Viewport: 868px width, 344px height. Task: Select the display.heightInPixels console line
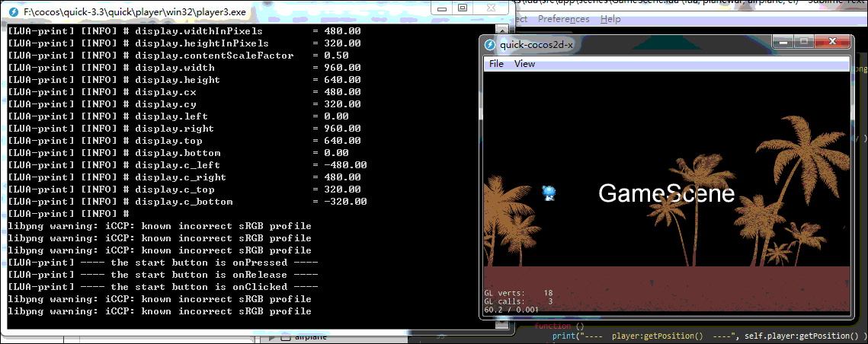tap(184, 43)
